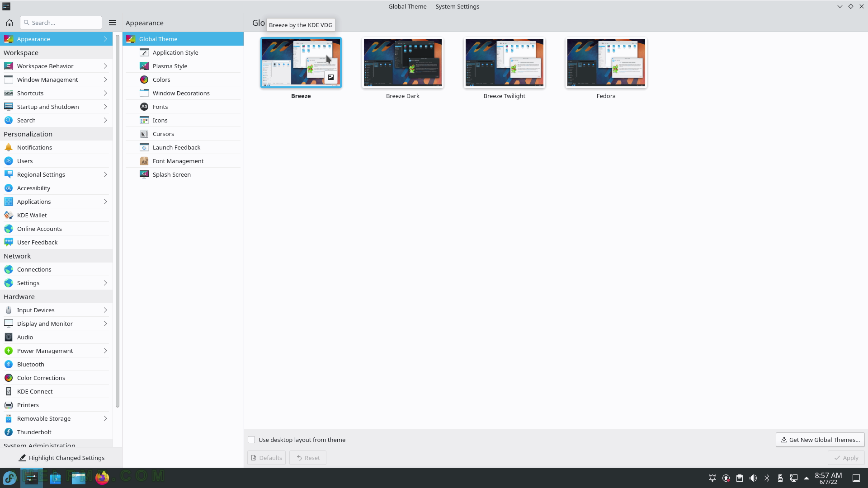Select the Fedora theme thumbnail

pos(606,62)
